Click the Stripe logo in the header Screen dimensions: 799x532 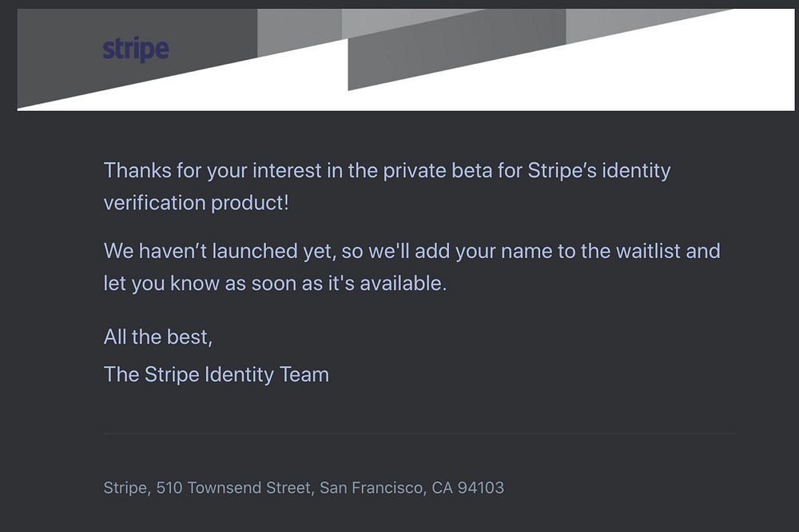click(x=136, y=50)
